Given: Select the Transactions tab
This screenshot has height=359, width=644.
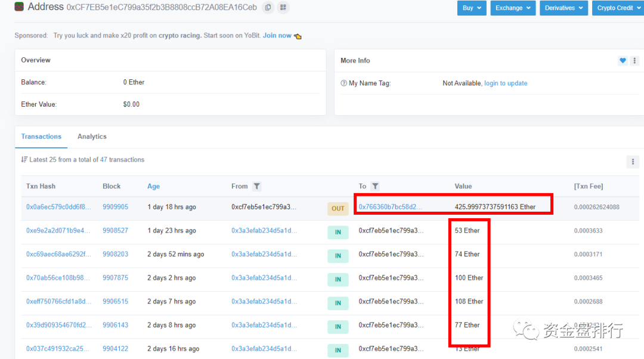Looking at the screenshot, I should click(41, 136).
